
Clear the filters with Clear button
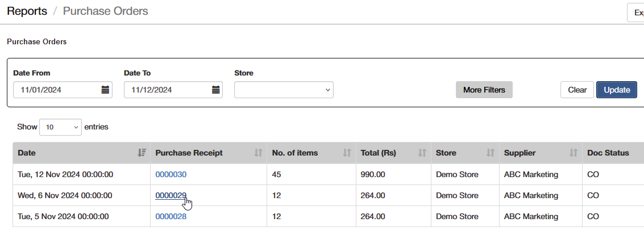click(577, 90)
